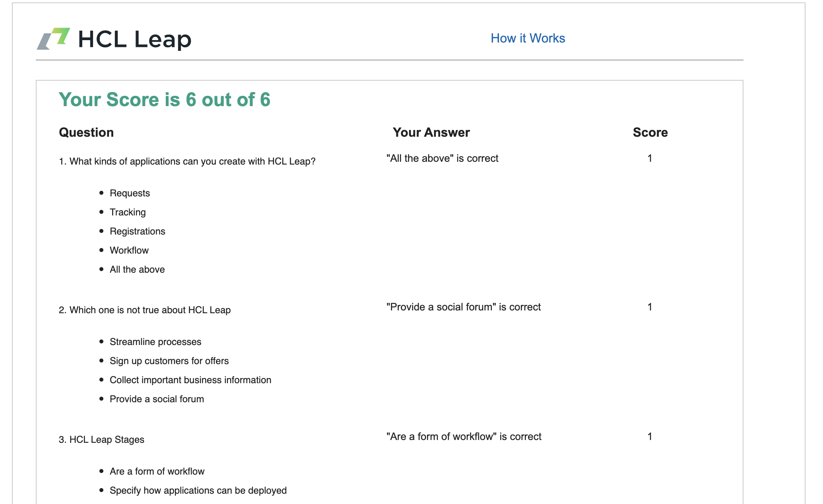823x504 pixels.
Task: Click the 'All the above' bullet item
Action: [x=137, y=269]
